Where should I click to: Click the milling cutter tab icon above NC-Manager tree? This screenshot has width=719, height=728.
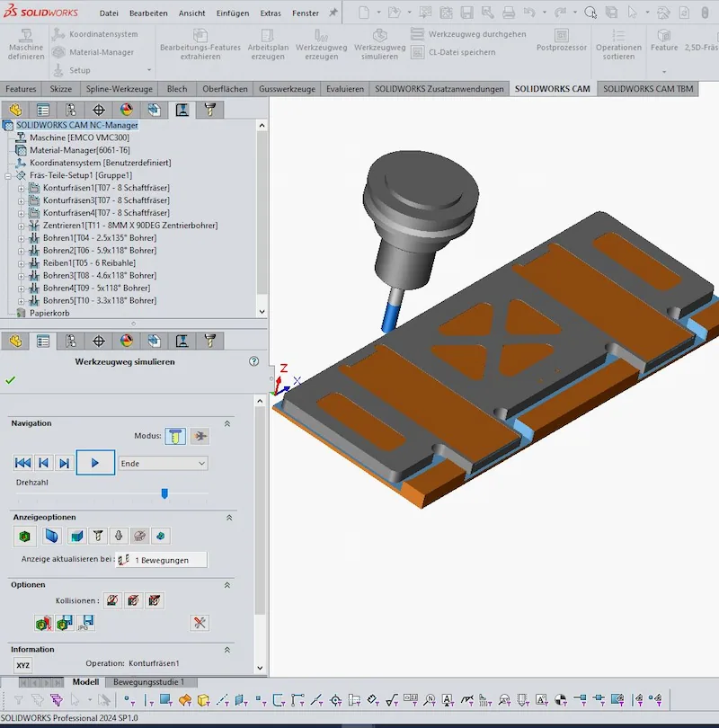(x=209, y=110)
